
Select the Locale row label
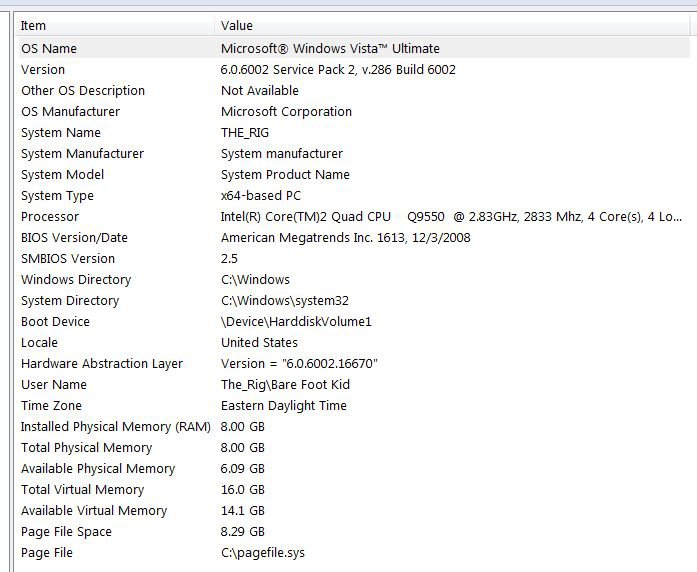(40, 343)
